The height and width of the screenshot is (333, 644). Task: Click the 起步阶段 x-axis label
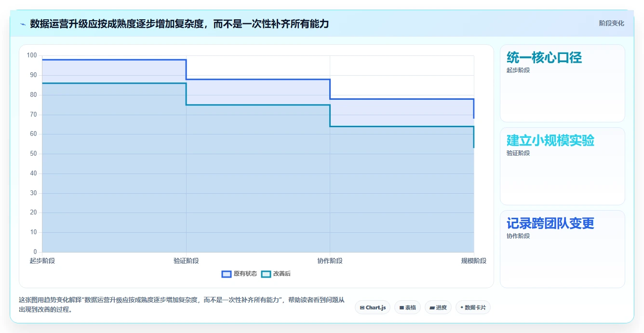tap(42, 261)
